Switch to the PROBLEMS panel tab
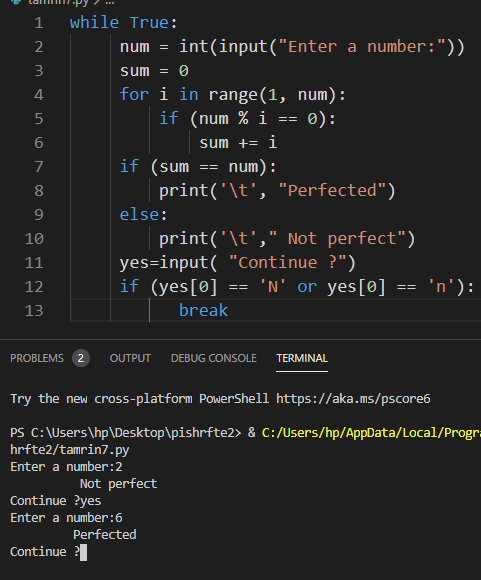The image size is (481, 580). click(x=37, y=358)
